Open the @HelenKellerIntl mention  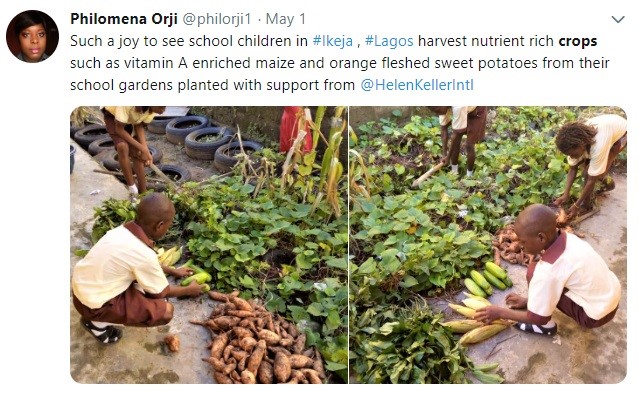pyautogui.click(x=417, y=85)
